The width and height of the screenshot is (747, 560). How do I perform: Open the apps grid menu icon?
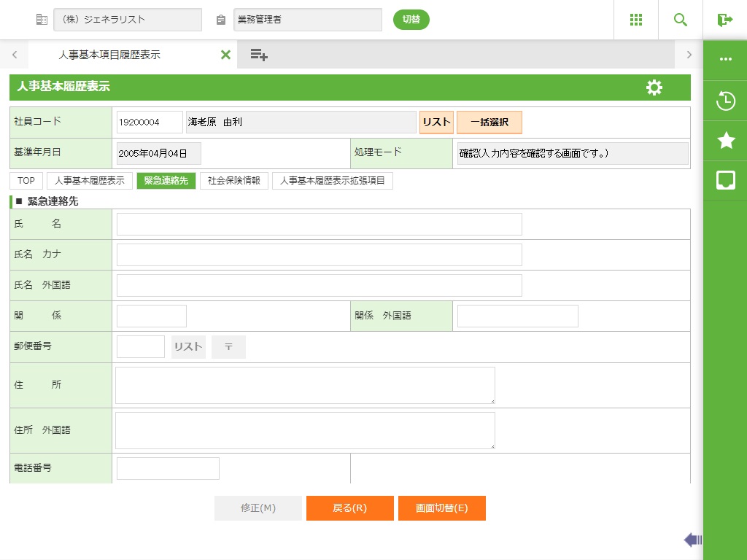[x=636, y=20]
